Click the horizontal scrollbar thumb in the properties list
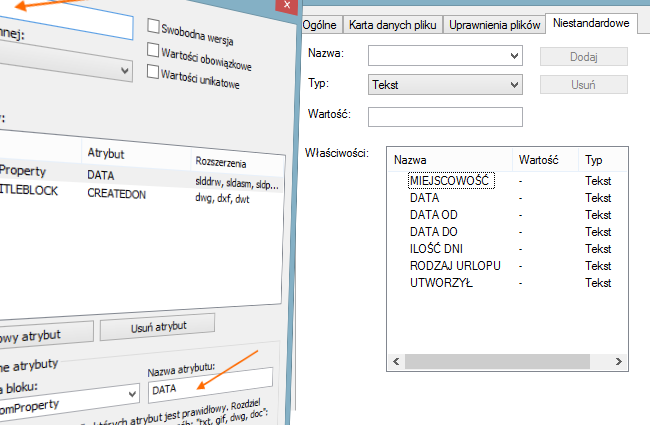The width and height of the screenshot is (650, 425). pyautogui.click(x=497, y=361)
